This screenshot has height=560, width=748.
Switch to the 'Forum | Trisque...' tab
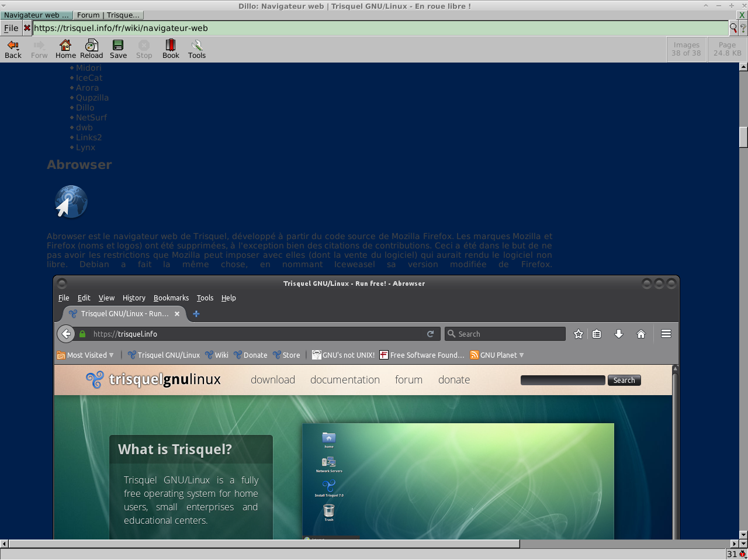108,15
